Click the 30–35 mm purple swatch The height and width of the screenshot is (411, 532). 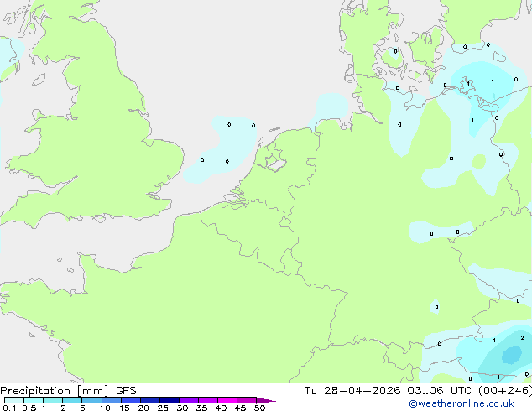189,400
